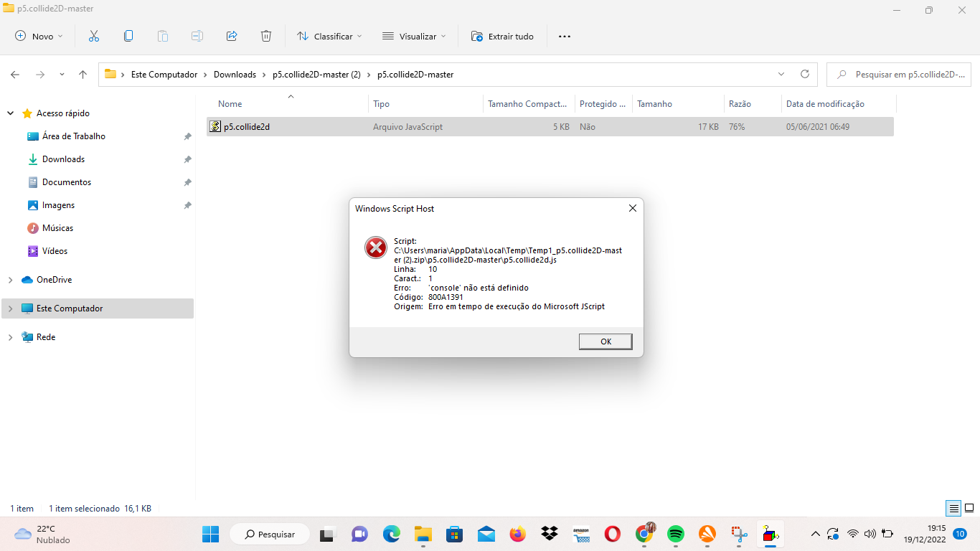Open Documentos in the sidebar
The height and width of the screenshot is (551, 980).
pyautogui.click(x=67, y=182)
